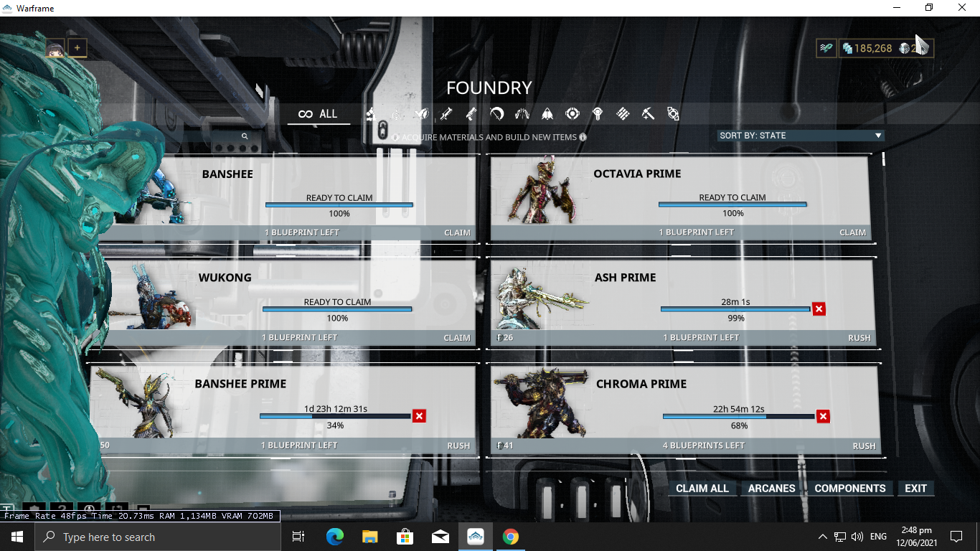The image size is (980, 551).
Task: Claim the Wukong warframe
Action: pos(457,338)
